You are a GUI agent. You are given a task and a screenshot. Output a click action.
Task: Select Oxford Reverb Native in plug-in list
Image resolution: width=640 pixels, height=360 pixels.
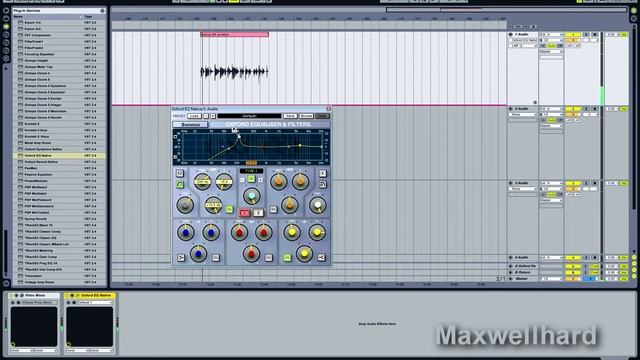coord(60,162)
